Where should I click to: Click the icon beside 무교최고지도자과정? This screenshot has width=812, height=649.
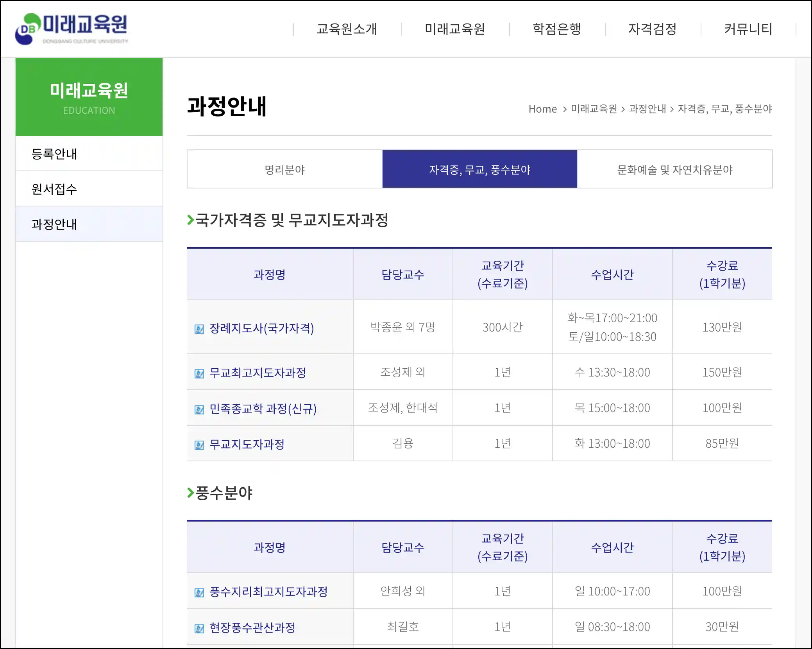click(x=199, y=373)
